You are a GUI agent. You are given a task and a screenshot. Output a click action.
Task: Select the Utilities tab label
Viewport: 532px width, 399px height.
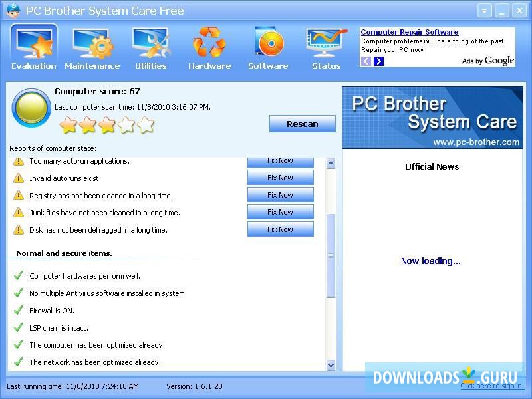[151, 66]
